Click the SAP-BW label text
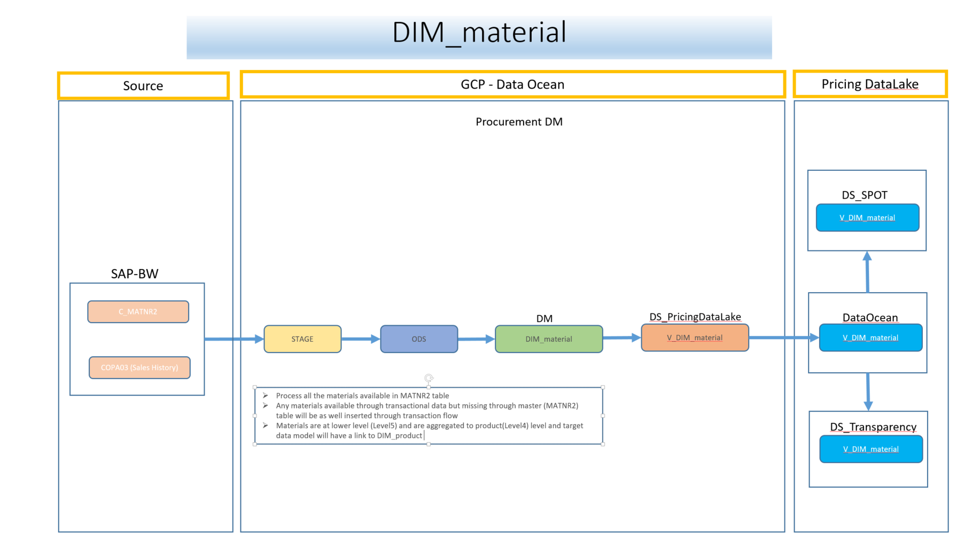The height and width of the screenshot is (550, 980). 135,274
